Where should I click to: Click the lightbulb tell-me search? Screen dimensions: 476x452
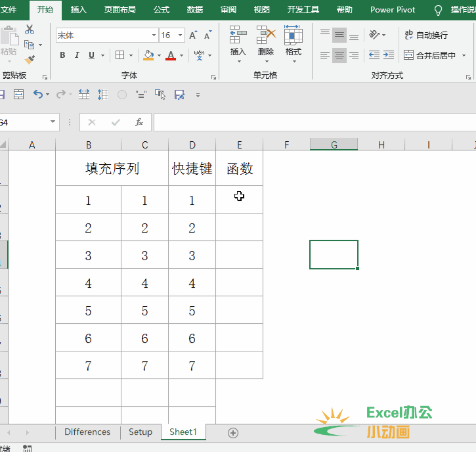point(438,11)
